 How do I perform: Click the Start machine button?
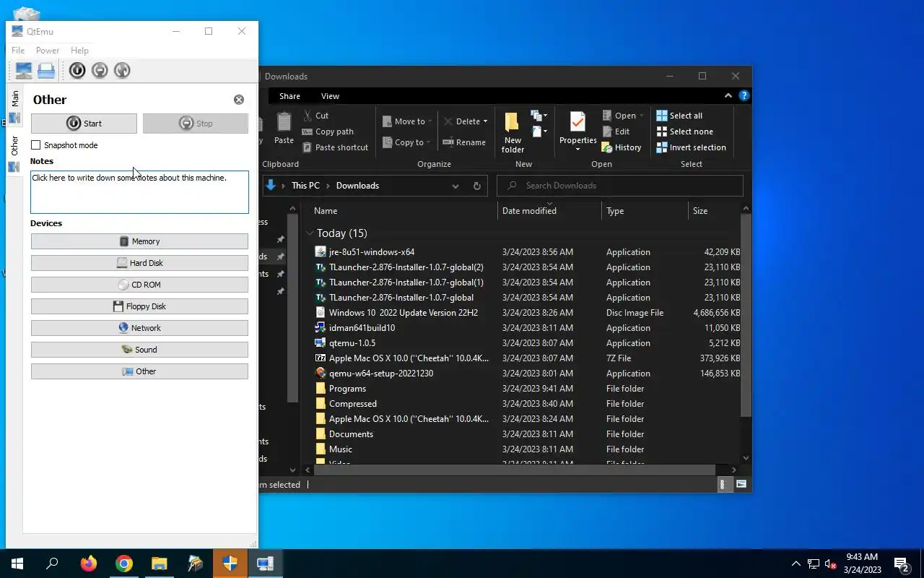coord(84,124)
